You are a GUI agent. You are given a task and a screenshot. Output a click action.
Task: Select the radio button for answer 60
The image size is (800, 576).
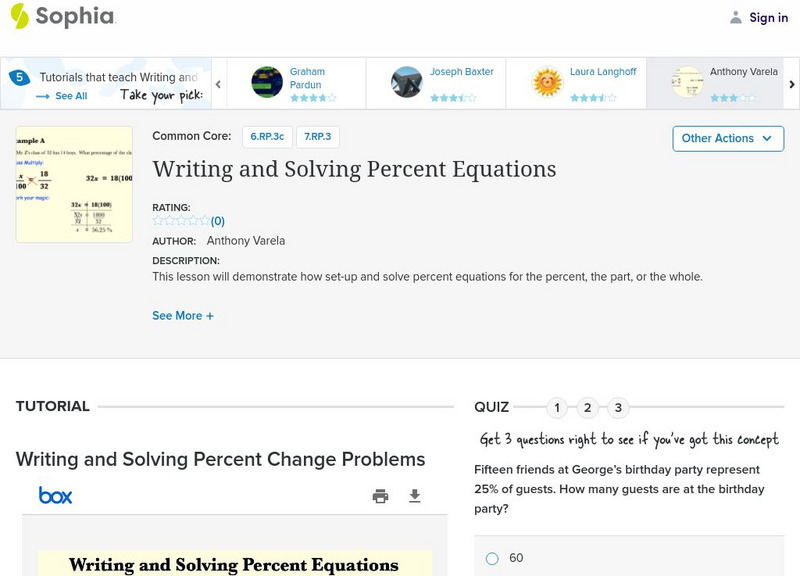[492, 558]
